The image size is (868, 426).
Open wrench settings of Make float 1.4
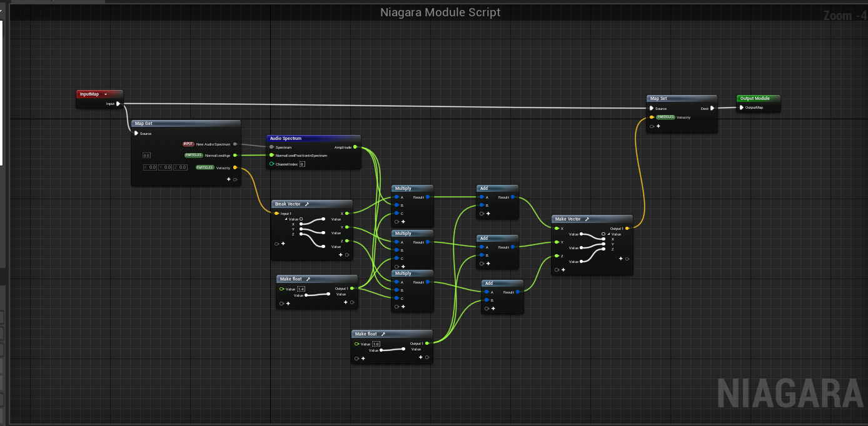point(309,279)
